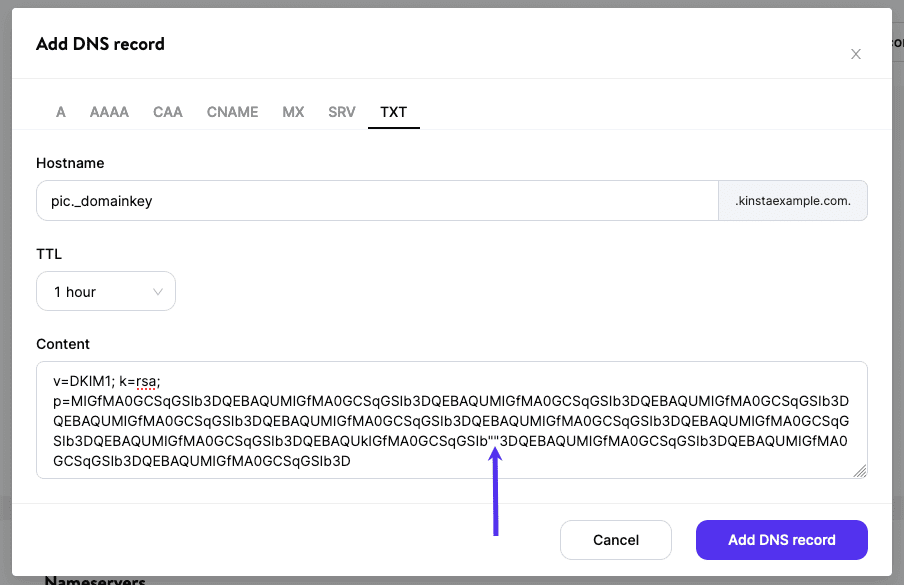
Task: Select the CAA record tab
Action: pyautogui.click(x=167, y=112)
